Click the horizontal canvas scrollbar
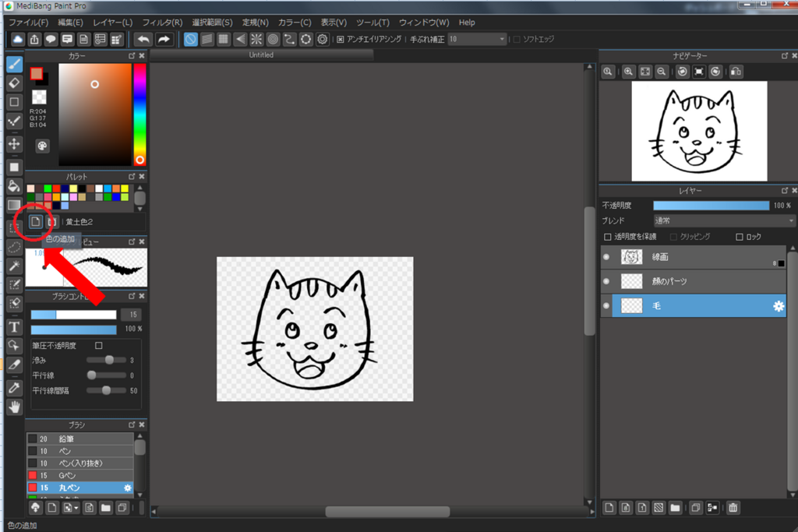 tap(387, 512)
